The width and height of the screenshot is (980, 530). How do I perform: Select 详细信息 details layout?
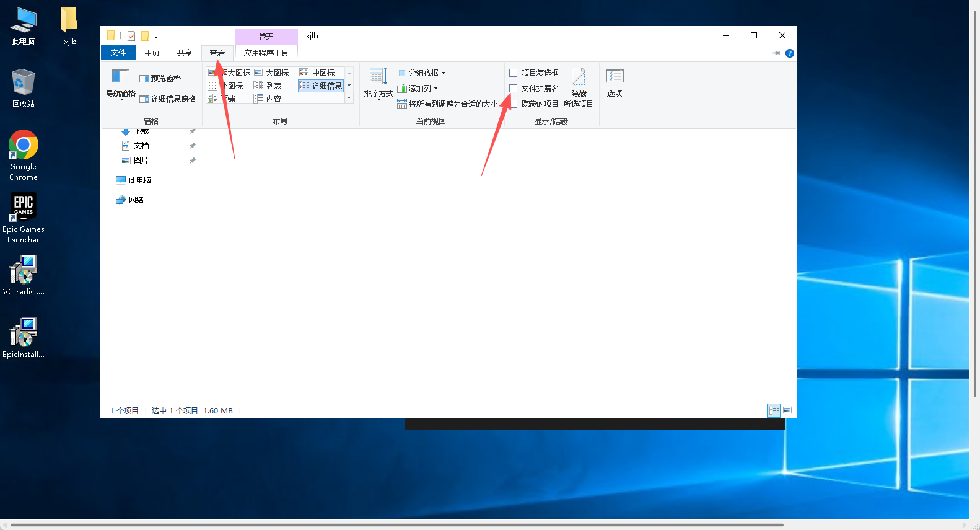click(x=321, y=86)
